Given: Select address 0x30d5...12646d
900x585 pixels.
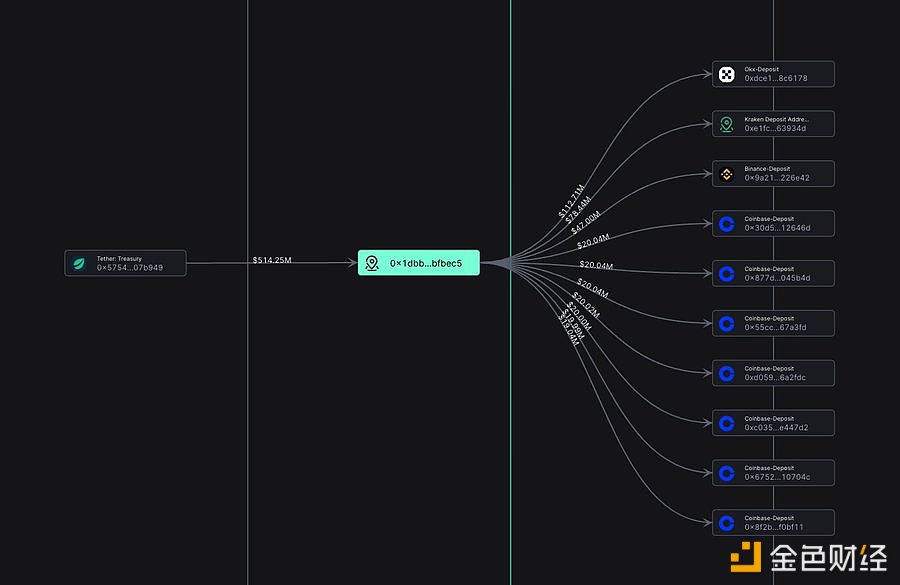Looking at the screenshot, I should coord(777,228).
